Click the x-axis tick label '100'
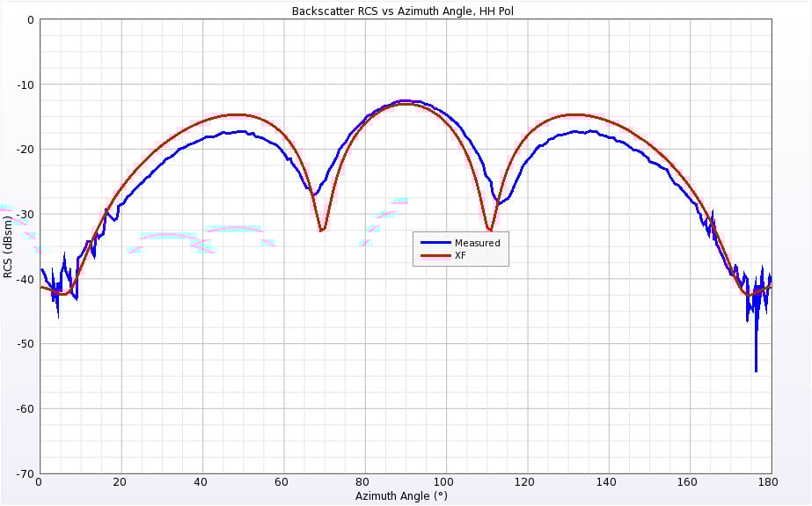812x506 pixels. pos(444,482)
